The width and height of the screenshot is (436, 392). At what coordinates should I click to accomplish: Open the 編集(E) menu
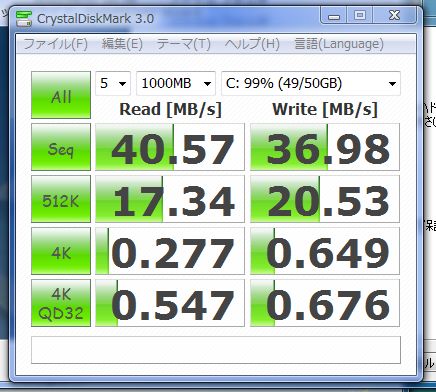[122, 44]
